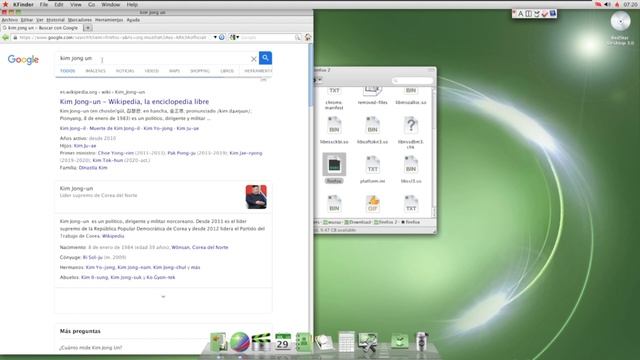640x360 pixels.
Task: Open a new browser tab with plus button
Action: (88, 28)
